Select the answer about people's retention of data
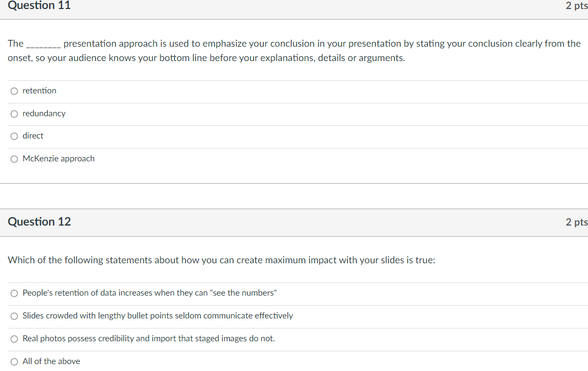Viewport: 588px width, 371px height. pyautogui.click(x=14, y=293)
